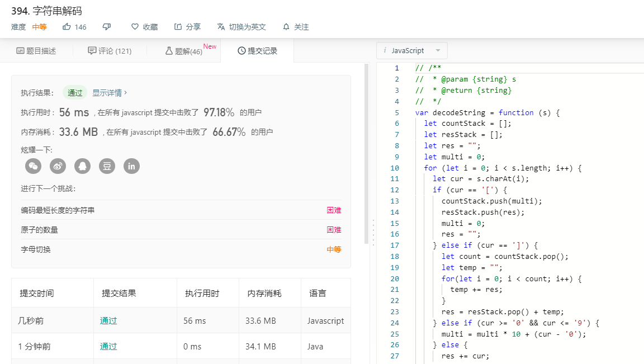The image size is (644, 364).
Task: Click the translate-to-English icon
Action: [x=221, y=27]
